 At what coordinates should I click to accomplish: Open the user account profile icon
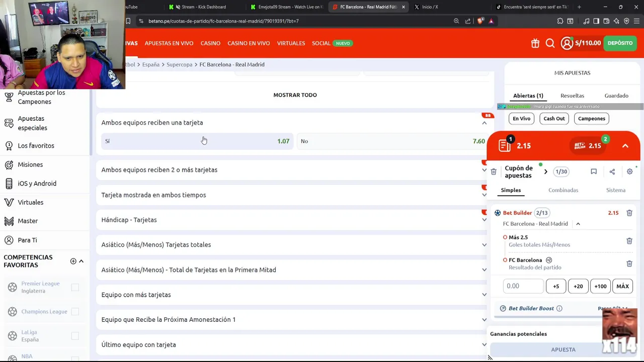click(567, 43)
